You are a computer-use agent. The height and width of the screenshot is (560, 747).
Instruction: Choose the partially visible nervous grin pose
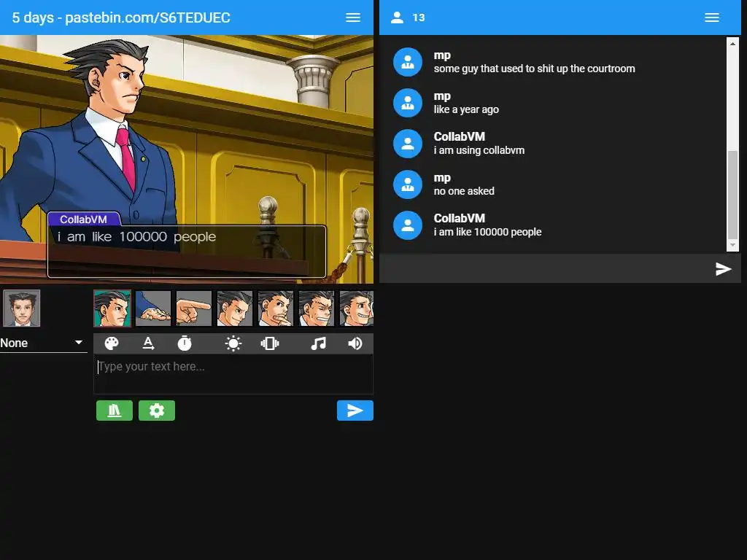[356, 308]
